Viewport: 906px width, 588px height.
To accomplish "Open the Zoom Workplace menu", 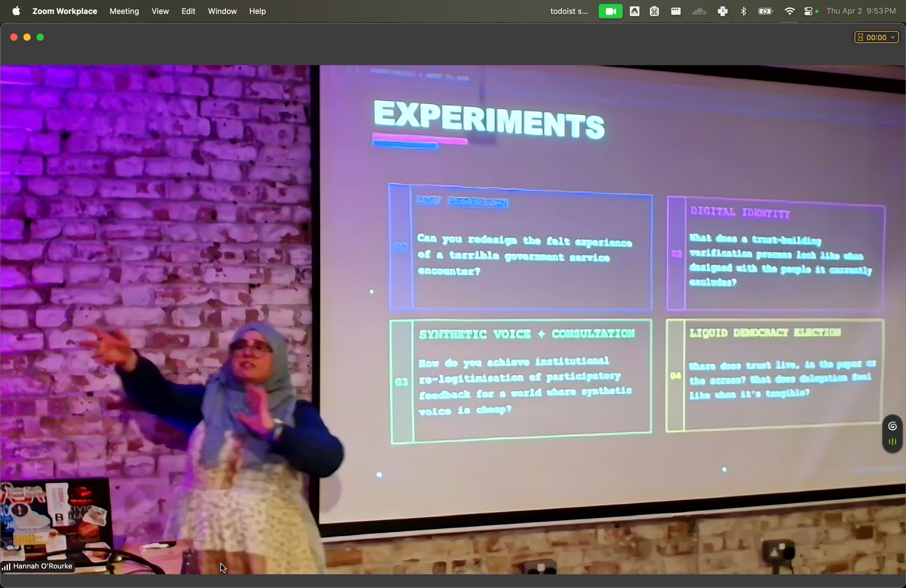I will (x=65, y=11).
